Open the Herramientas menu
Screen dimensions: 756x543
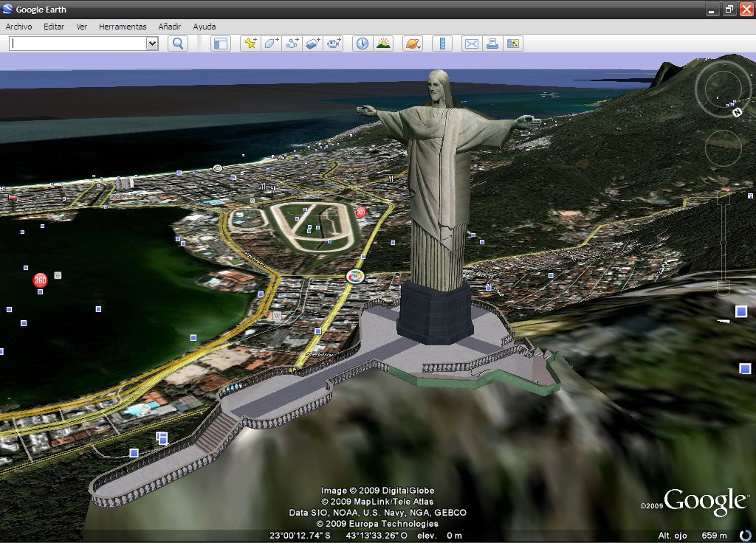point(123,27)
